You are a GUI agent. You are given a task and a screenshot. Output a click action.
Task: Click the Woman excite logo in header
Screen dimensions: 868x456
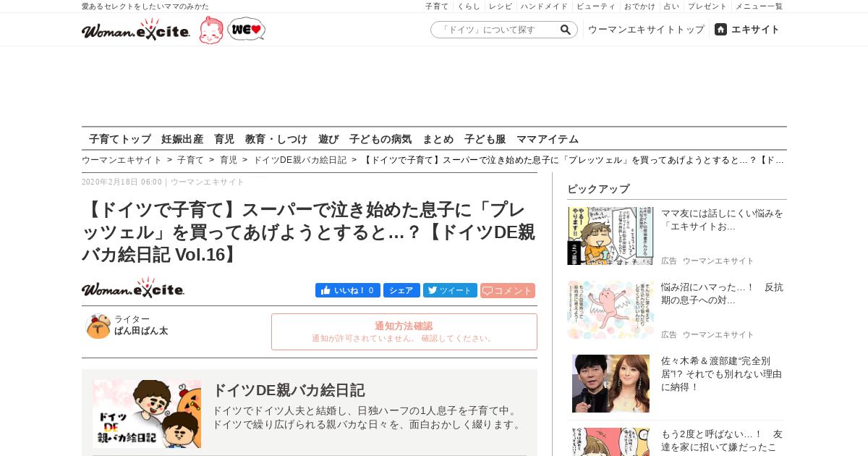pyautogui.click(x=136, y=30)
